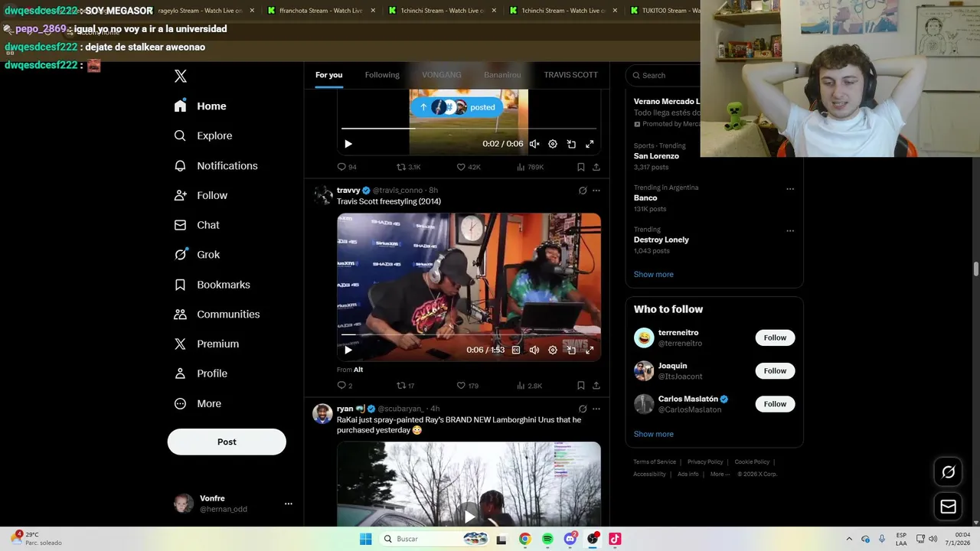View analytics showing 769K views

point(530,167)
